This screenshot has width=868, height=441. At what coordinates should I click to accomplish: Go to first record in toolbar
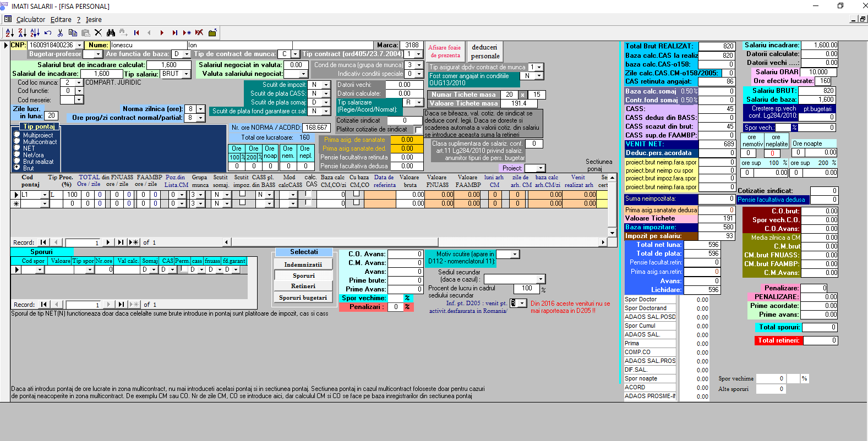coord(137,32)
